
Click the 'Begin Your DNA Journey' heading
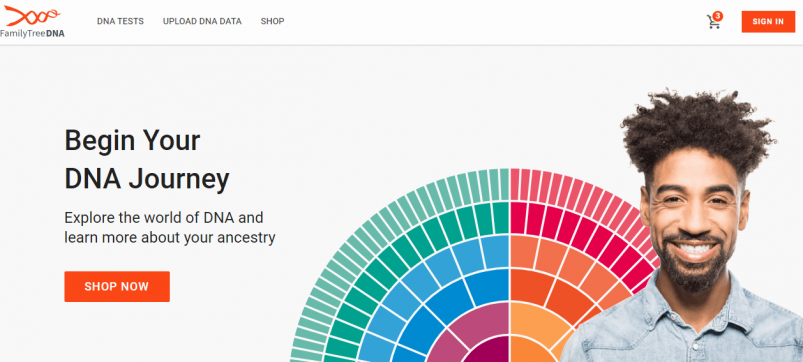147,160
